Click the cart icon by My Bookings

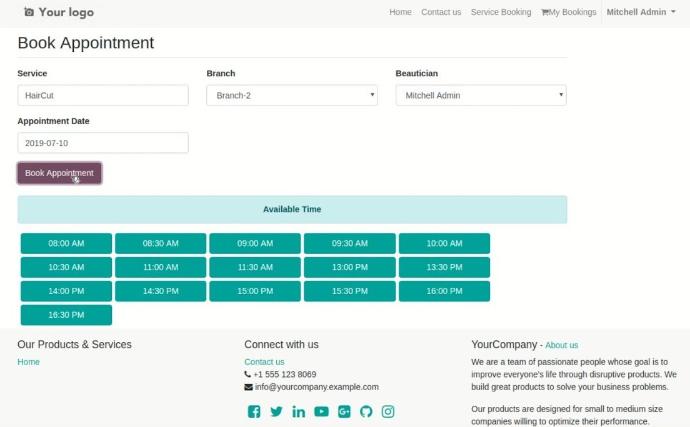pyautogui.click(x=545, y=12)
